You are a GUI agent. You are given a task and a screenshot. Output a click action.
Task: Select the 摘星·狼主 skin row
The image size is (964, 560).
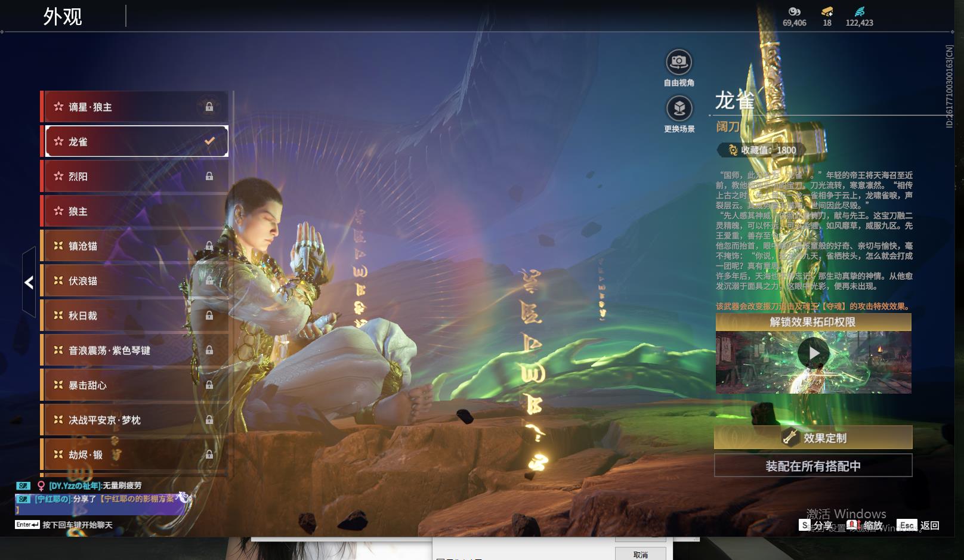(134, 107)
